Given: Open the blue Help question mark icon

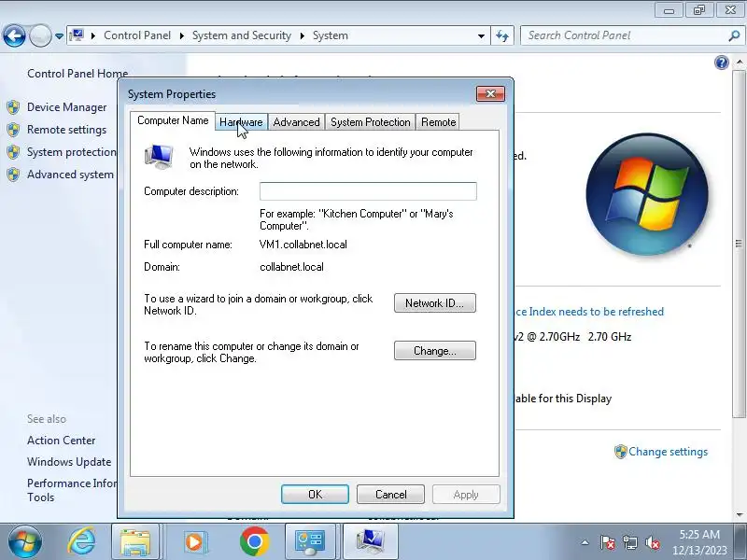Looking at the screenshot, I should 722,63.
